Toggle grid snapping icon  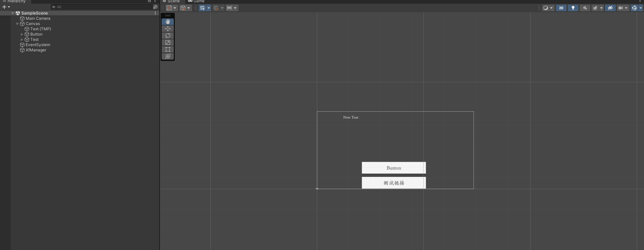pos(216,8)
